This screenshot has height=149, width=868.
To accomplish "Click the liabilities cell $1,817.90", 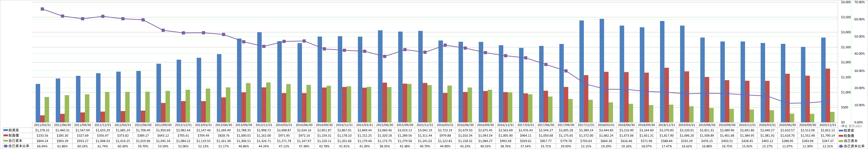I will 667,136.
